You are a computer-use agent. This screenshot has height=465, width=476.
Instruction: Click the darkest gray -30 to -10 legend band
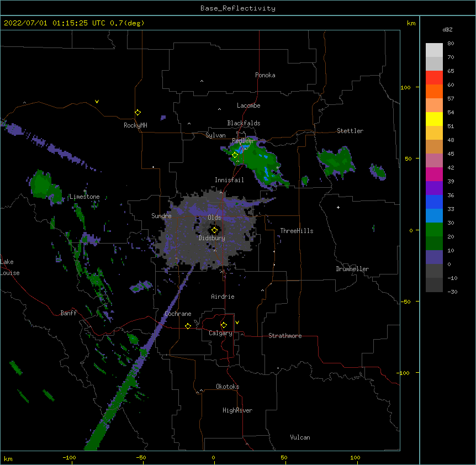tap(434, 285)
